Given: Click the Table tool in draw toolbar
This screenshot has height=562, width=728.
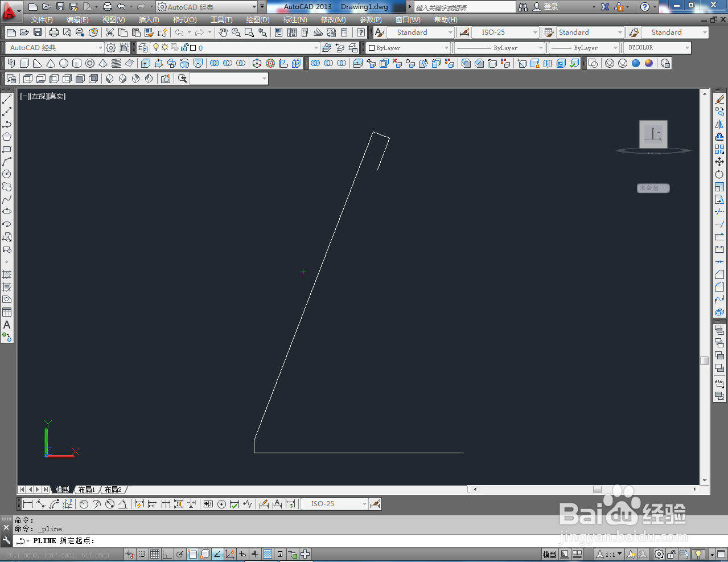Looking at the screenshot, I should 7,312.
